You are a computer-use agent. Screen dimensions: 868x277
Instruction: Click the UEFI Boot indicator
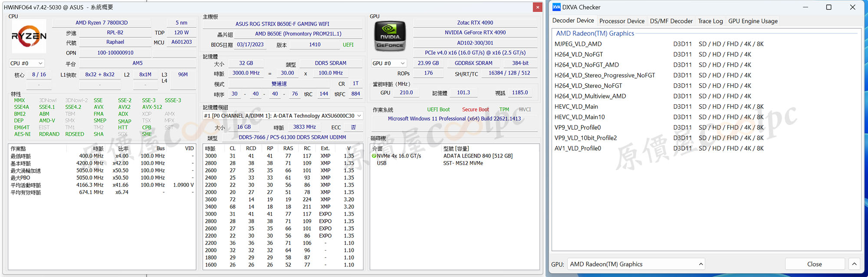tap(438, 109)
